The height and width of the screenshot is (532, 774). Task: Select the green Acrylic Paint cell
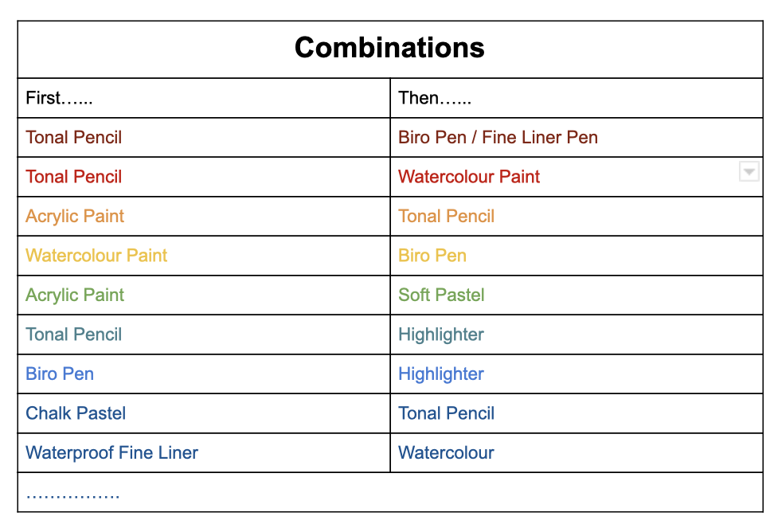point(75,295)
